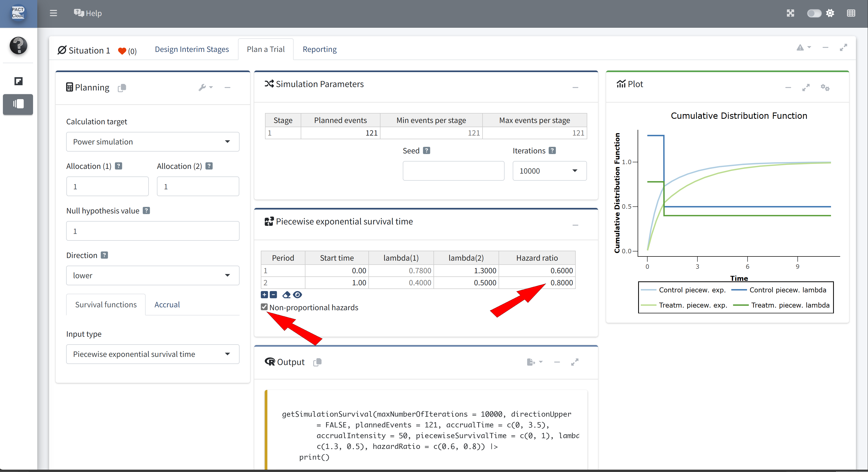Viewport: 868px width, 472px height.
Task: Switch to the Accrual tab
Action: [x=167, y=305]
